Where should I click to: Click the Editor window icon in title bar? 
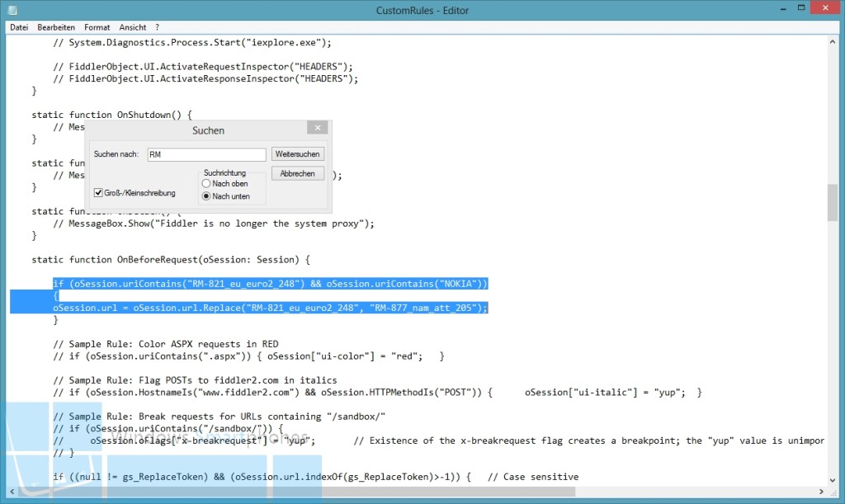click(x=12, y=10)
